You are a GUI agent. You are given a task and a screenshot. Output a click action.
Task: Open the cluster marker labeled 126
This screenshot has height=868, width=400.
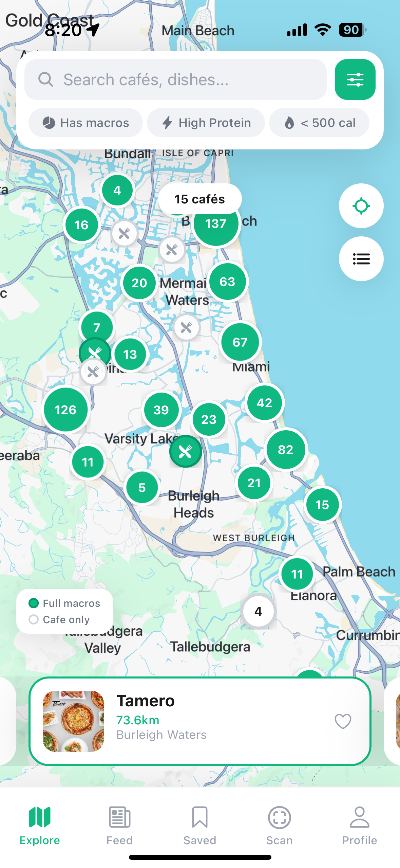65,410
